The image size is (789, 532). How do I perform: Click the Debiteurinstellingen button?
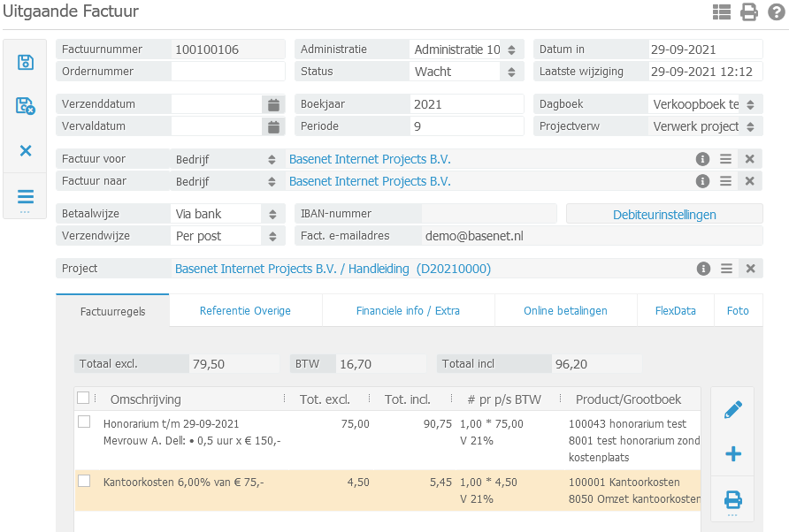click(664, 214)
